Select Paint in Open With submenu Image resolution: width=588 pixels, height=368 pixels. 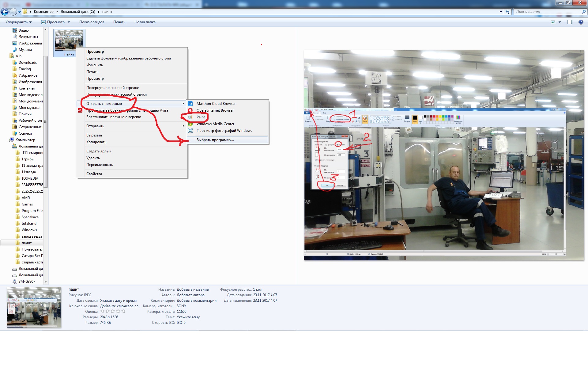[201, 117]
